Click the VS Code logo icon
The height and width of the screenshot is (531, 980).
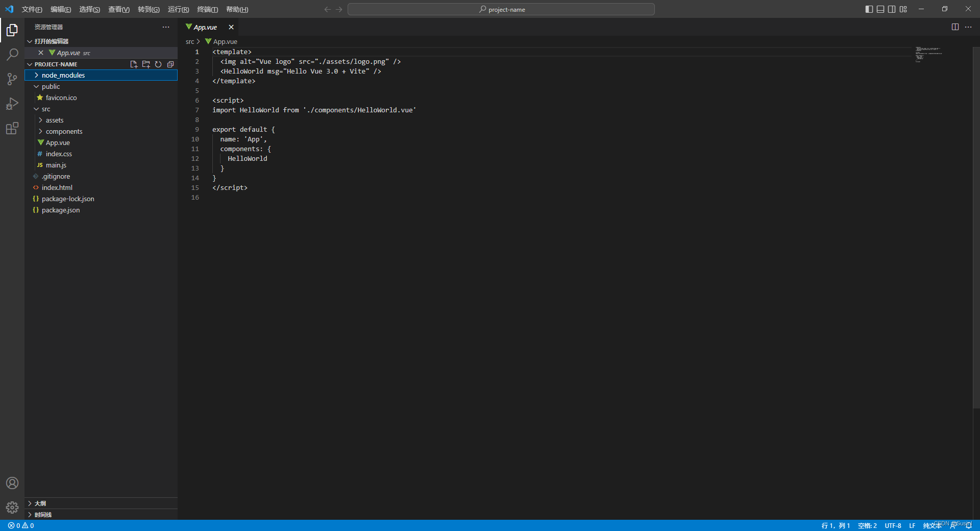[x=9, y=9]
